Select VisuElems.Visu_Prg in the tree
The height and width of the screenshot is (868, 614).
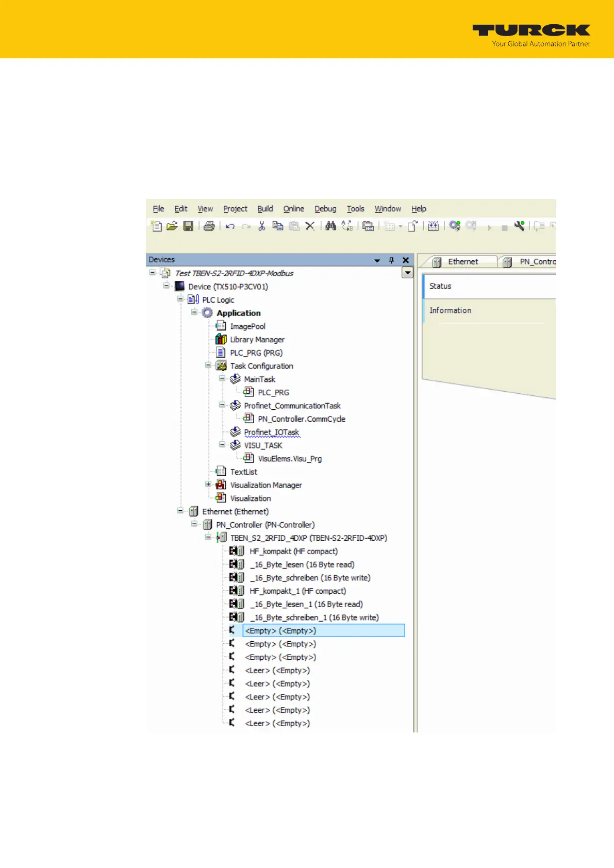pos(290,459)
